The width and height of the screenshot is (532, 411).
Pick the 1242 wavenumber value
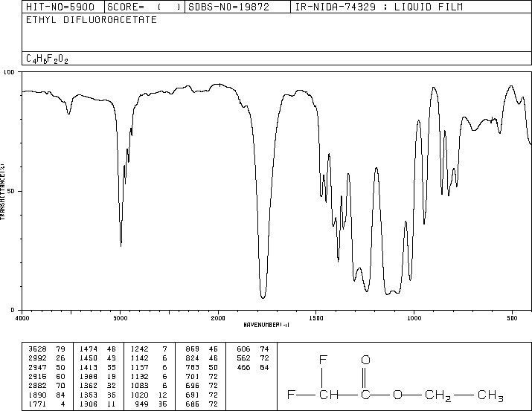point(139,349)
